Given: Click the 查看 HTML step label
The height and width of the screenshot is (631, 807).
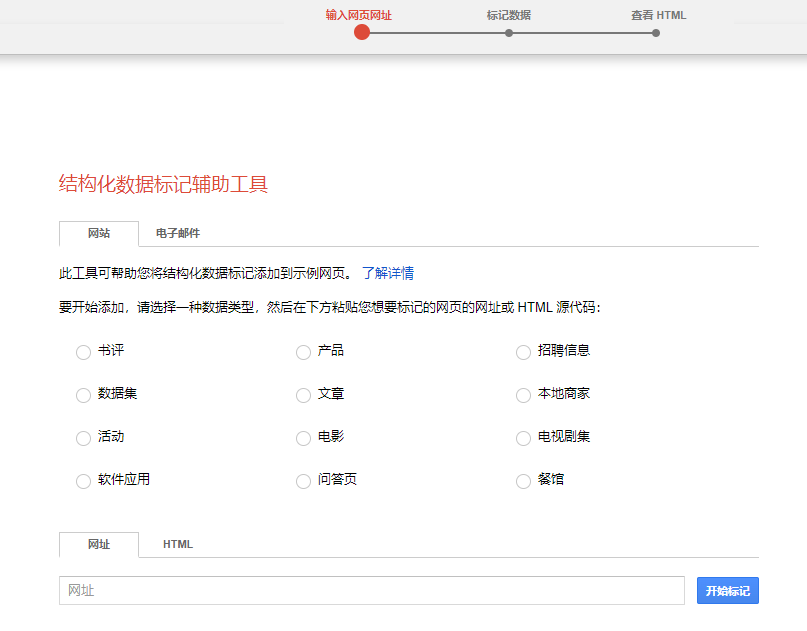Looking at the screenshot, I should pos(659,15).
